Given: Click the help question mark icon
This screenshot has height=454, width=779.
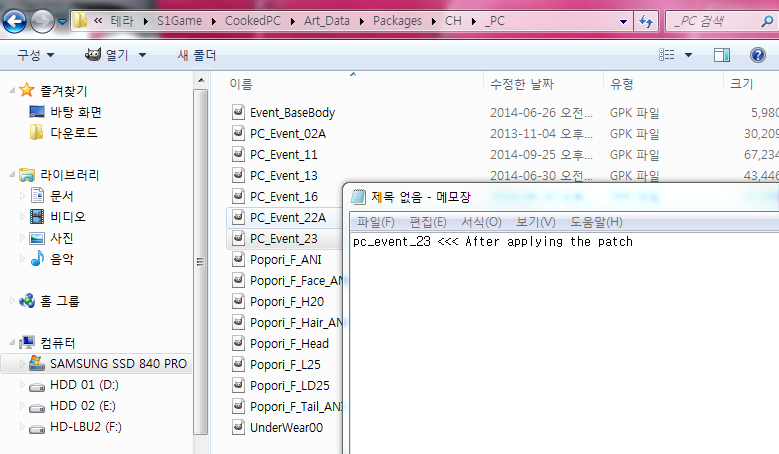Looking at the screenshot, I should (757, 55).
